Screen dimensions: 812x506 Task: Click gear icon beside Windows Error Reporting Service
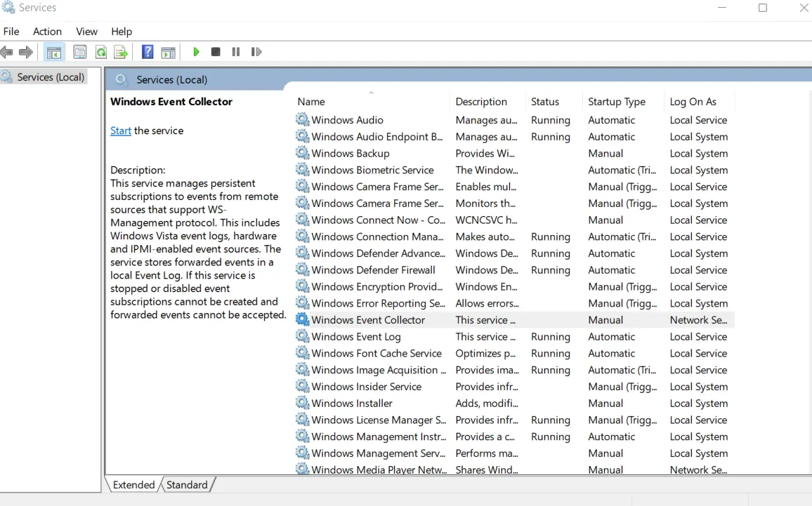pos(303,303)
